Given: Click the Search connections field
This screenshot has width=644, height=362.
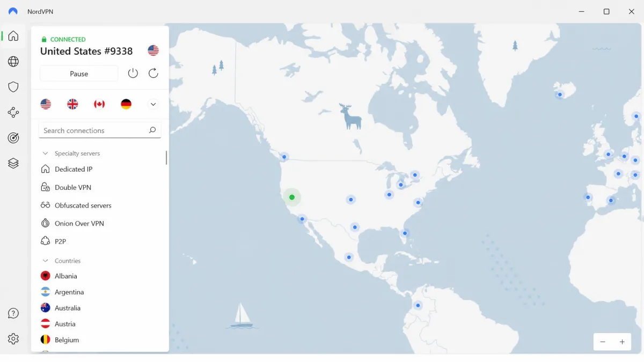Looking at the screenshot, I should point(100,130).
